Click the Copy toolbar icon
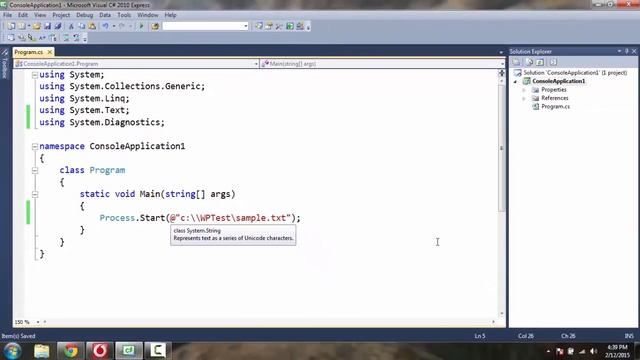The image size is (640, 360). pyautogui.click(x=82, y=26)
